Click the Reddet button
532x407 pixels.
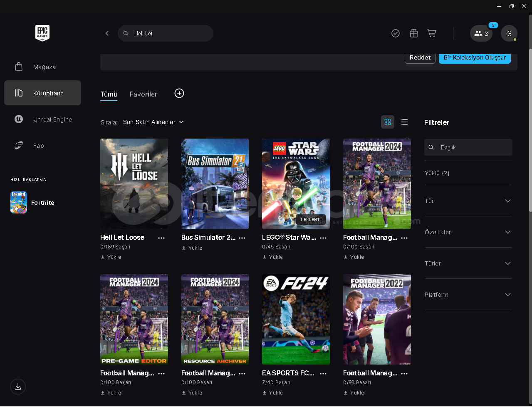point(420,57)
